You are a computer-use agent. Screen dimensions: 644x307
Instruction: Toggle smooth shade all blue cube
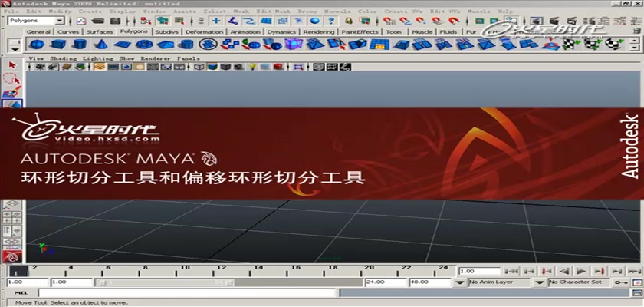pyautogui.click(x=212, y=67)
